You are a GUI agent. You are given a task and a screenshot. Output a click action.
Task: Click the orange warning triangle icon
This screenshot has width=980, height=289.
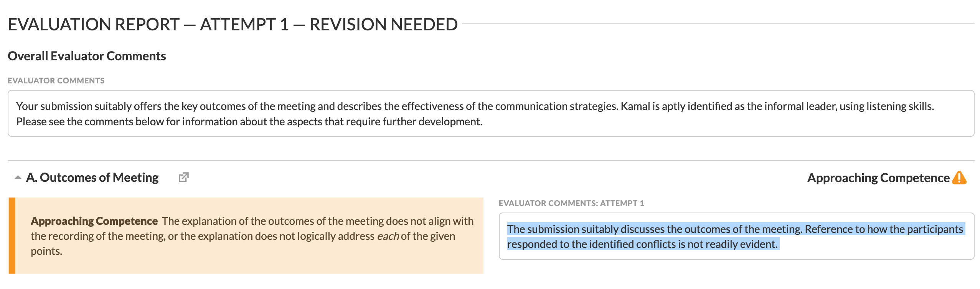pyautogui.click(x=959, y=178)
